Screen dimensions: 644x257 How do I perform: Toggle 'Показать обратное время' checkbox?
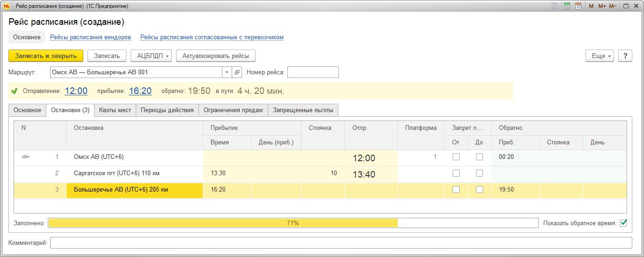(623, 223)
